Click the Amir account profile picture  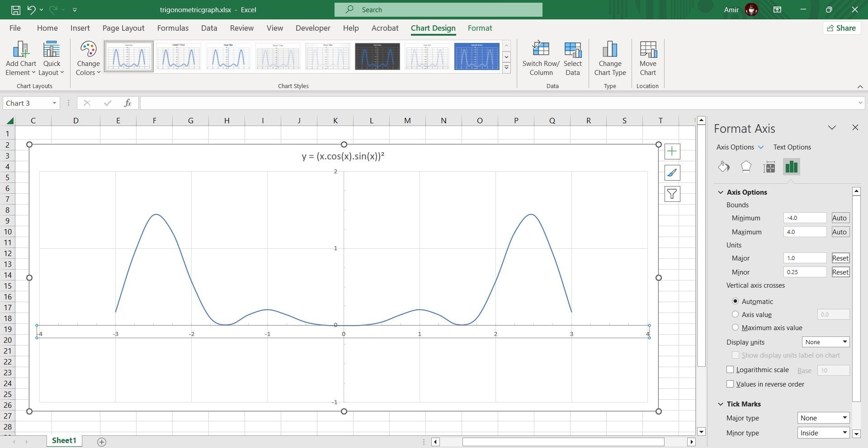751,9
